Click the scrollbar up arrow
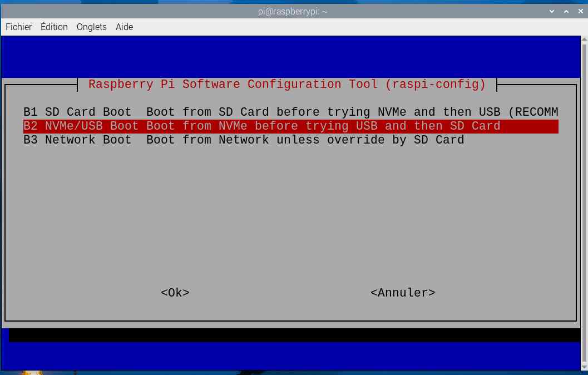Screen dimensions: 588x375 (584, 38)
